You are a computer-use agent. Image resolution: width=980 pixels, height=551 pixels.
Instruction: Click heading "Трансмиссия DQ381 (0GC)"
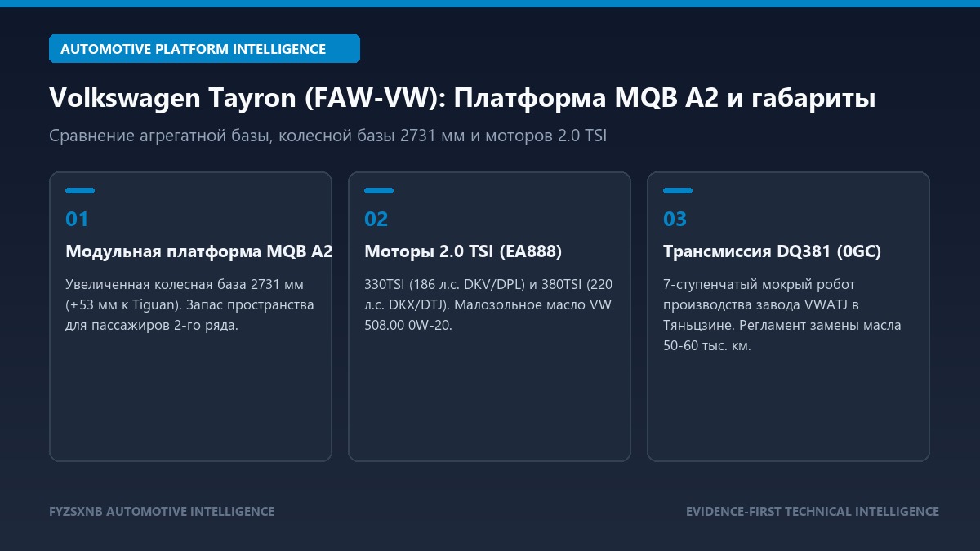pyautogui.click(x=772, y=251)
